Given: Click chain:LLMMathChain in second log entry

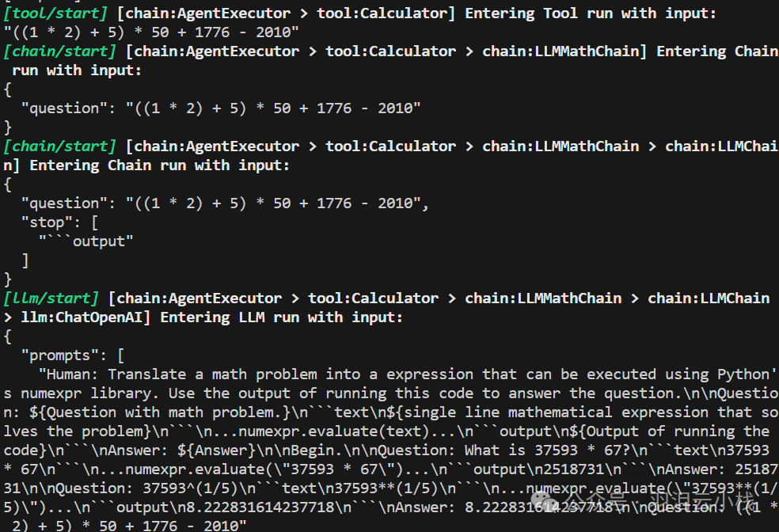Looking at the screenshot, I should coord(560,51).
